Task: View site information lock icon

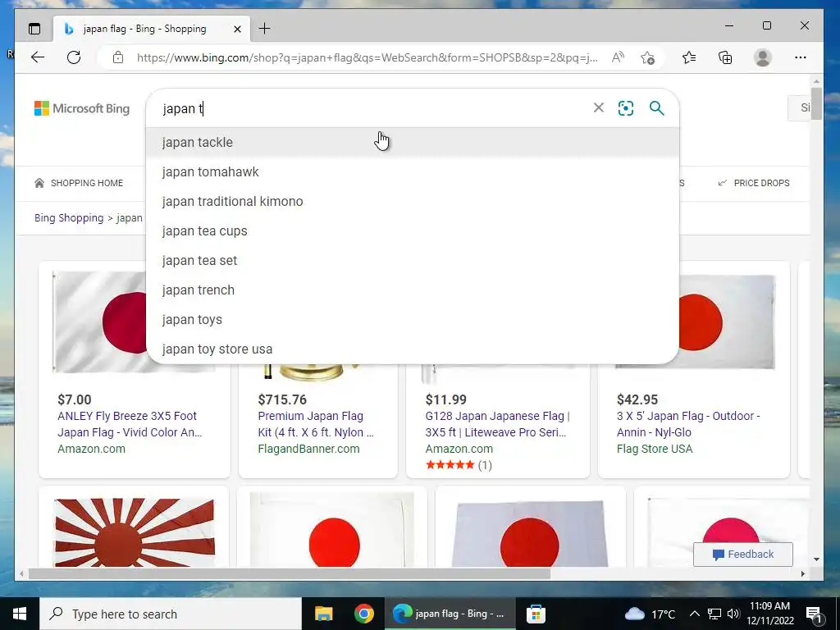Action: [x=118, y=57]
